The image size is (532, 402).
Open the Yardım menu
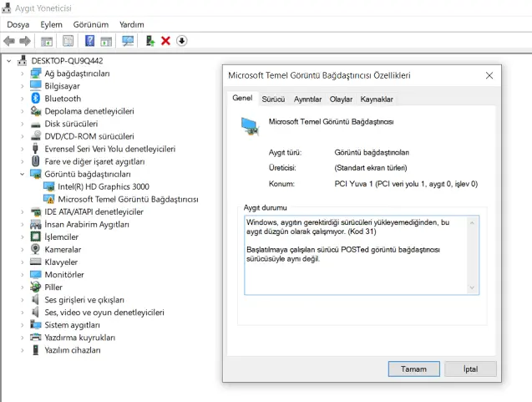pos(132,25)
